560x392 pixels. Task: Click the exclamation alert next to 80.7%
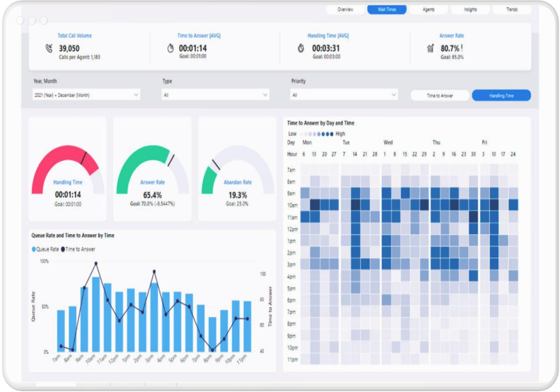pos(462,48)
